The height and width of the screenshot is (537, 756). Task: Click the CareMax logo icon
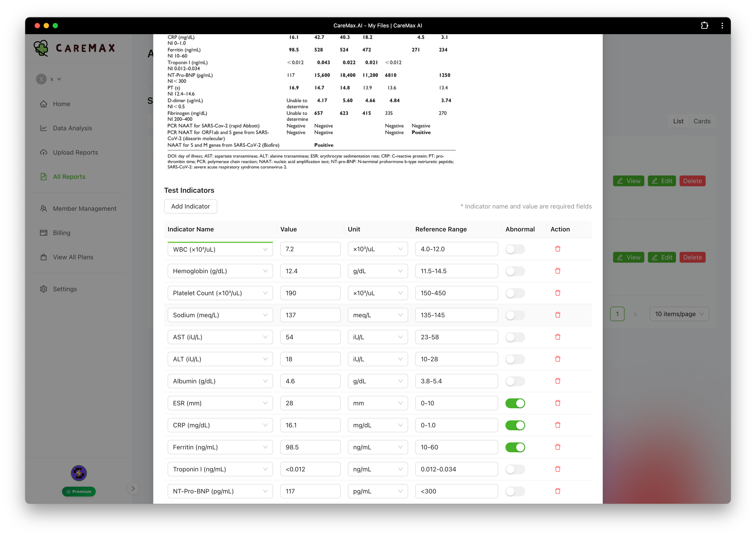point(41,48)
